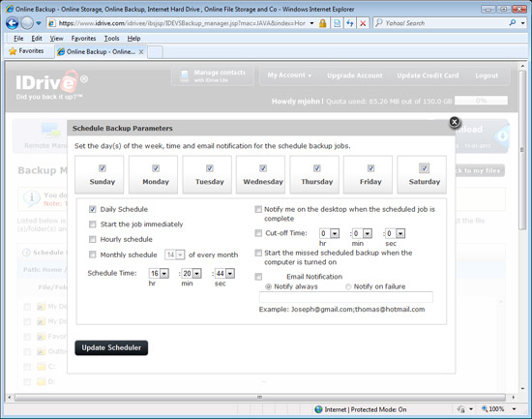
Task: Stop page loading with red X icon
Action: pos(363,23)
